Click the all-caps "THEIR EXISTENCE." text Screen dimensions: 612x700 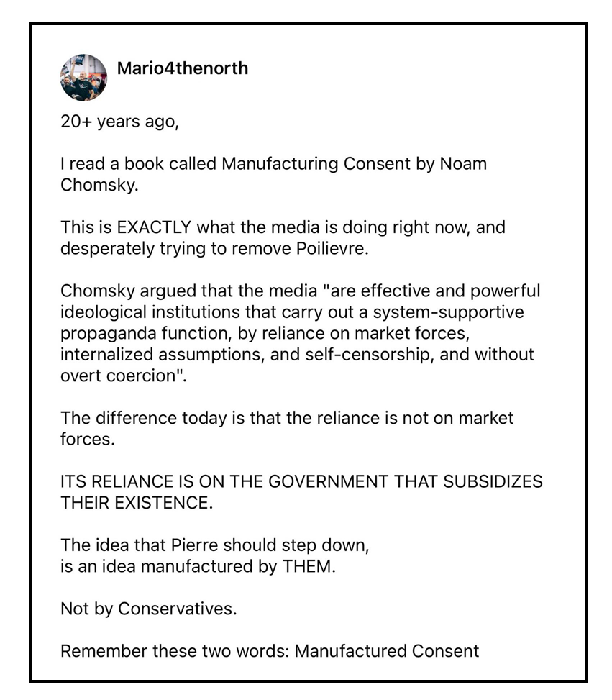pyautogui.click(x=137, y=503)
